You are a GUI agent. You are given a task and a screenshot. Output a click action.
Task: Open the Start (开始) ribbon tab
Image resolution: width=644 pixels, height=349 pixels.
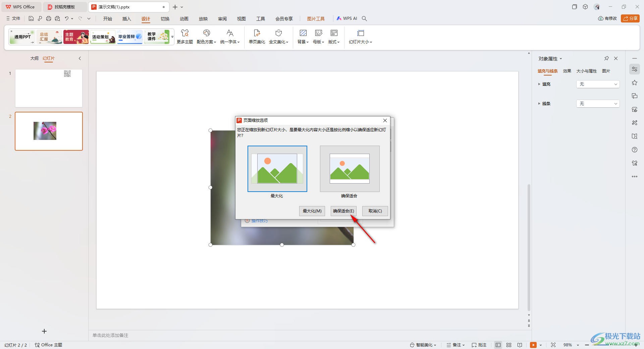[x=108, y=19]
